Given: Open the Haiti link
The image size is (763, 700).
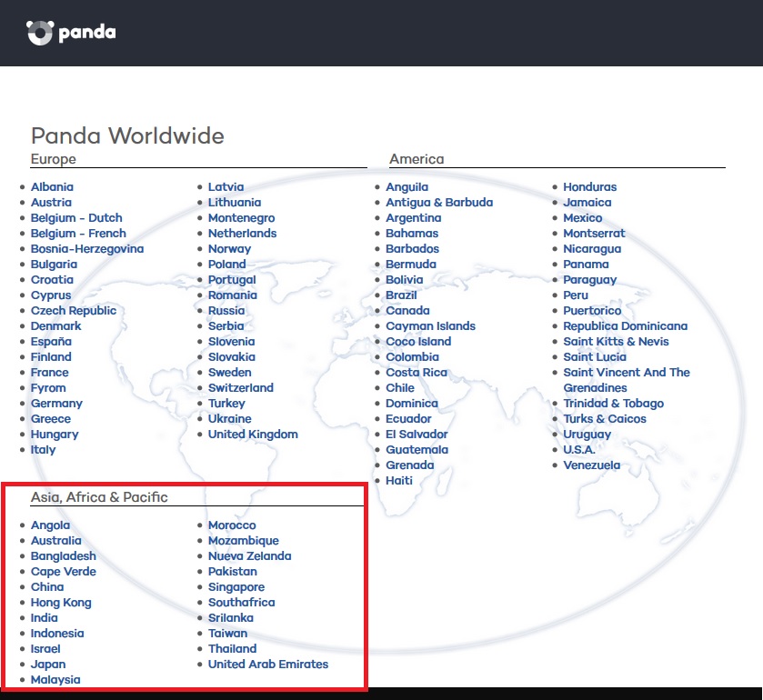Looking at the screenshot, I should point(399,481).
